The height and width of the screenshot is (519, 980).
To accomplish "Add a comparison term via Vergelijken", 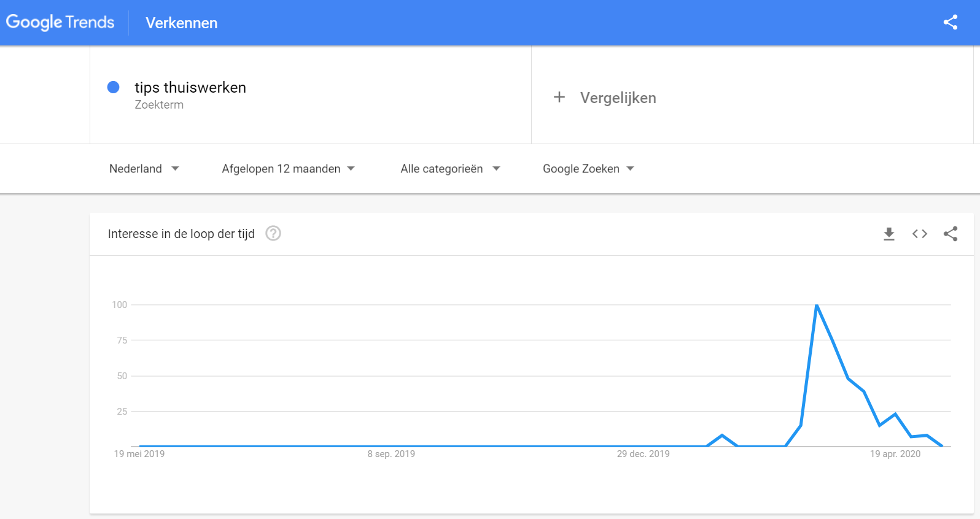I will click(618, 98).
